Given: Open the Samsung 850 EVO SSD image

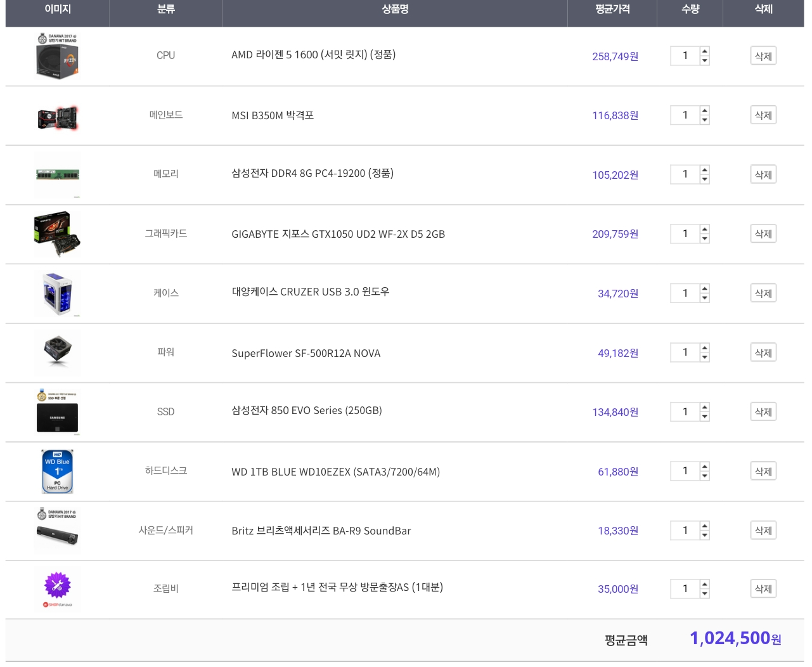Looking at the screenshot, I should (x=57, y=412).
